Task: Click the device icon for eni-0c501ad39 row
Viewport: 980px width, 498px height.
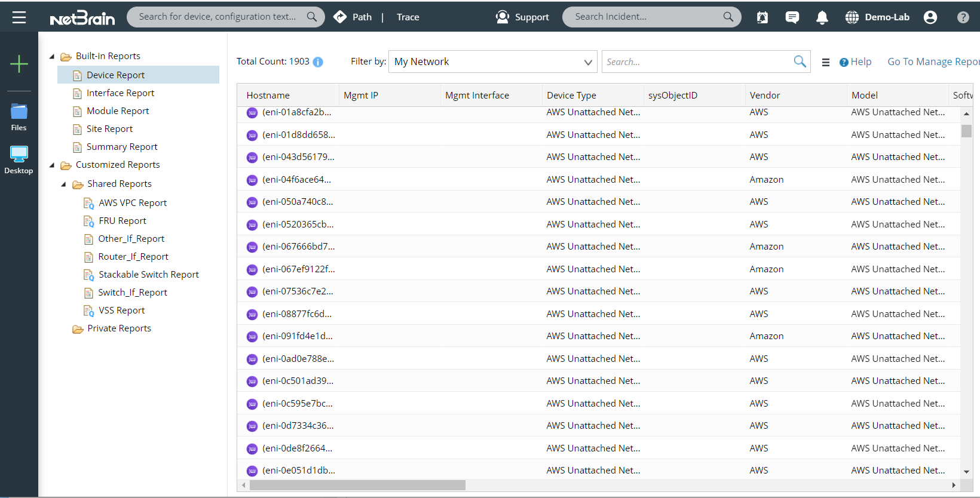Action: pyautogui.click(x=252, y=381)
